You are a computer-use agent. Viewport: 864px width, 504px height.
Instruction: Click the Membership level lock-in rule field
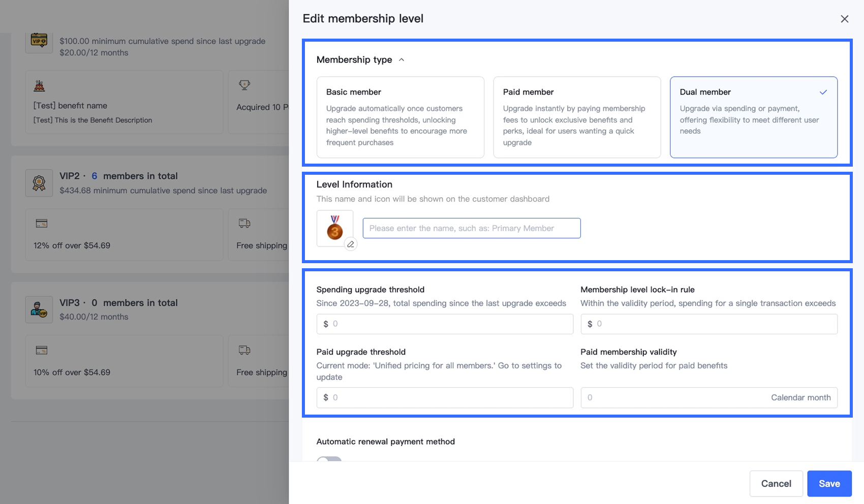tap(714, 324)
